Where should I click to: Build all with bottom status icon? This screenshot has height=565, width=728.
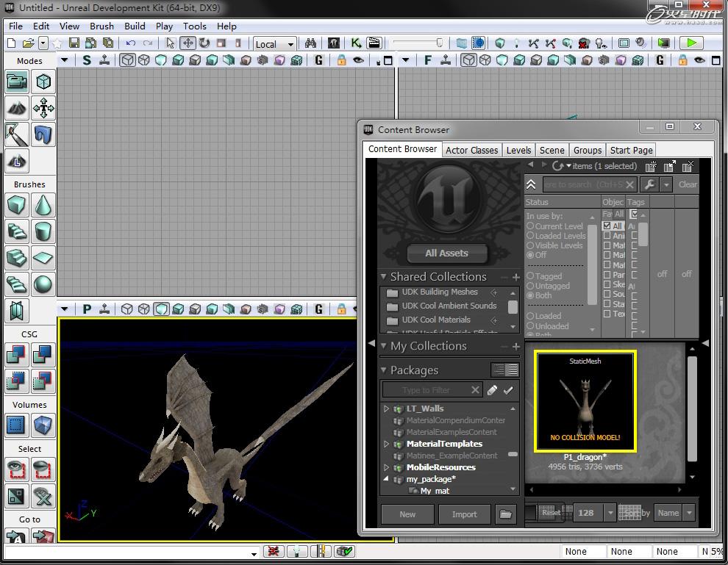click(x=344, y=551)
